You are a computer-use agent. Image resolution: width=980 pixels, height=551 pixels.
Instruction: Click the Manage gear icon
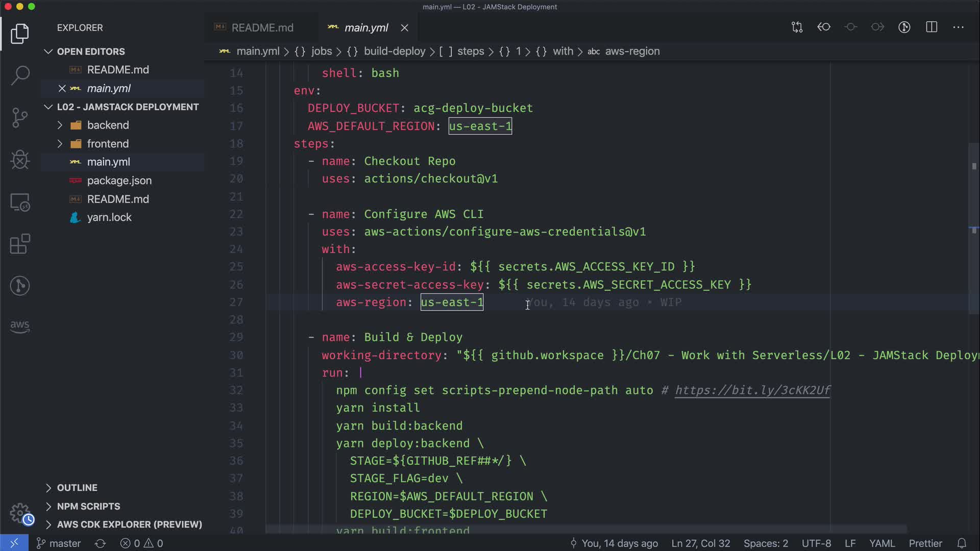tap(20, 513)
